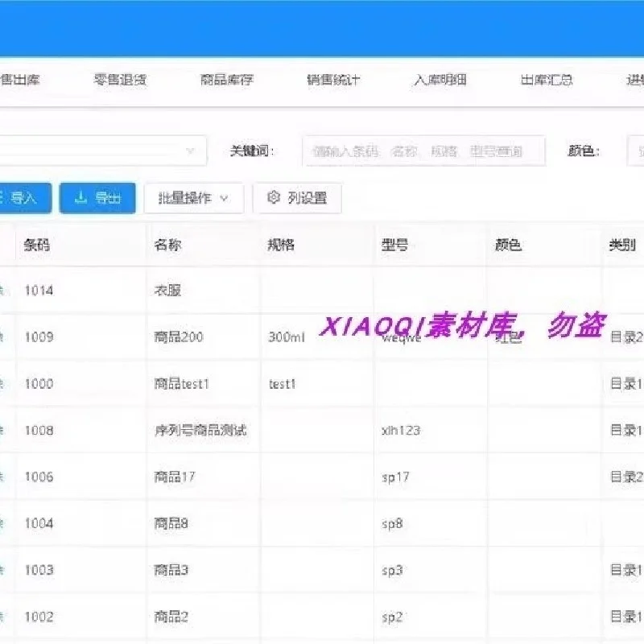Switch to the 商品库存 tab
The width and height of the screenshot is (644, 644).
pos(225,80)
